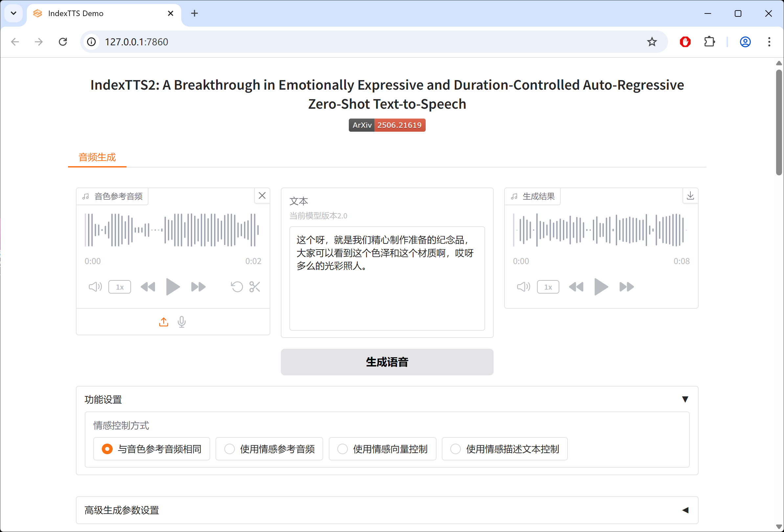The height and width of the screenshot is (532, 784).
Task: Download the generated result audio
Action: [690, 196]
